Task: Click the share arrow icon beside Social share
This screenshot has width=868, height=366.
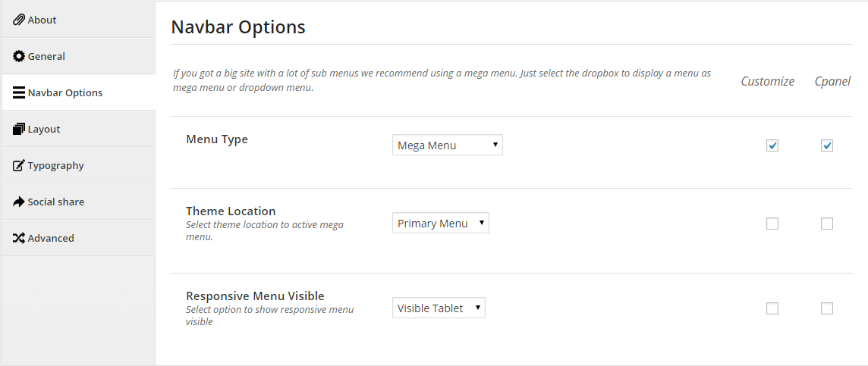Action: coord(19,202)
